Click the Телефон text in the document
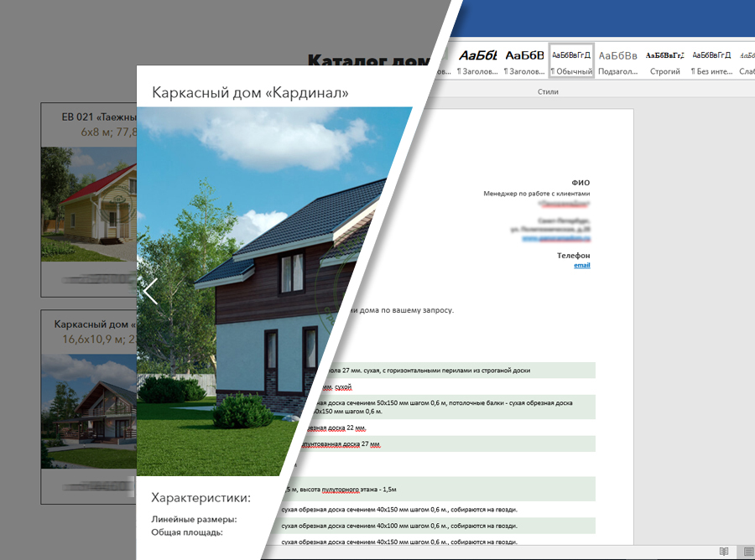 pos(573,256)
